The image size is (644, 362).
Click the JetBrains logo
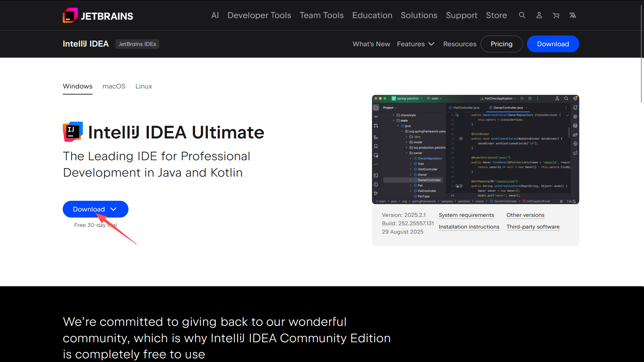tap(98, 15)
